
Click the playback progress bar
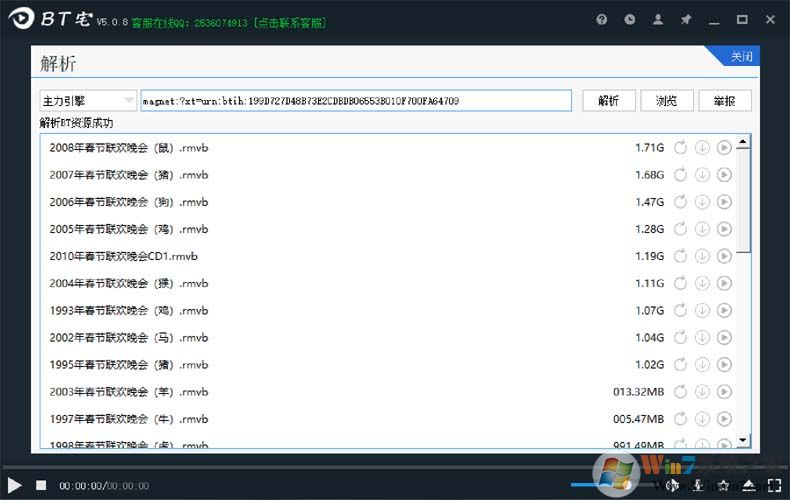coord(395,467)
